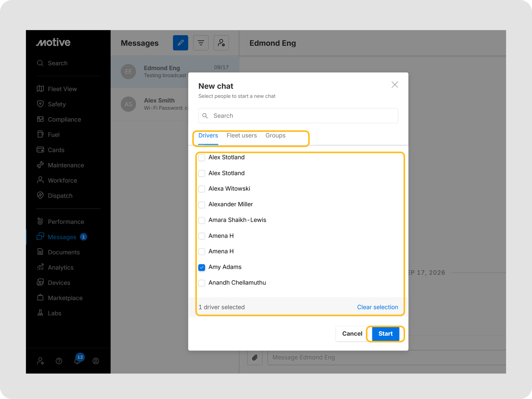Select Alexander Miller checkbox
This screenshot has height=399, width=532.
point(202,205)
